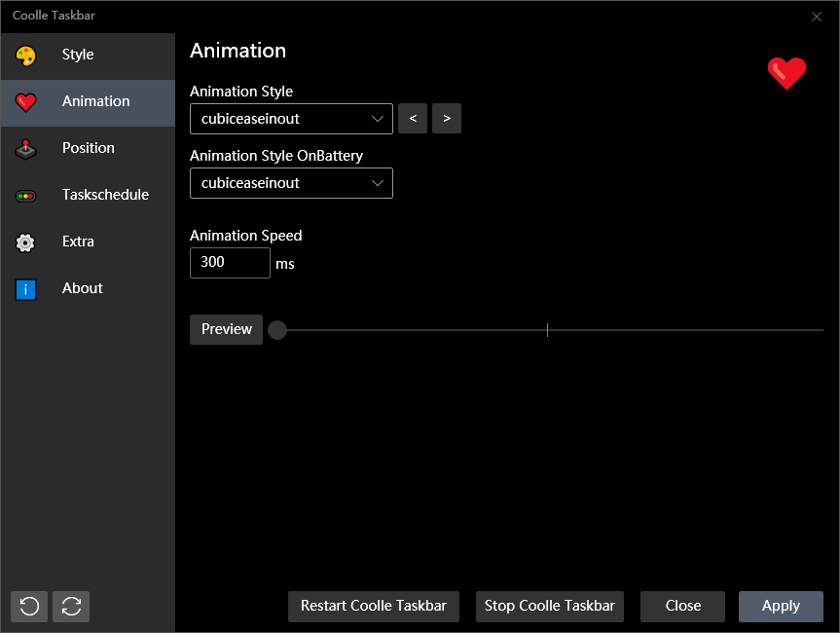Select next animation style with > button
840x633 pixels.
coord(447,119)
